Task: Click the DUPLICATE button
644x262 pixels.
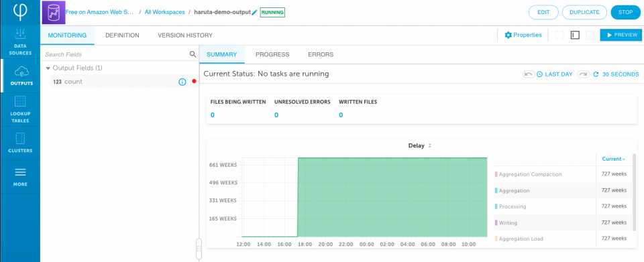Action: (584, 12)
